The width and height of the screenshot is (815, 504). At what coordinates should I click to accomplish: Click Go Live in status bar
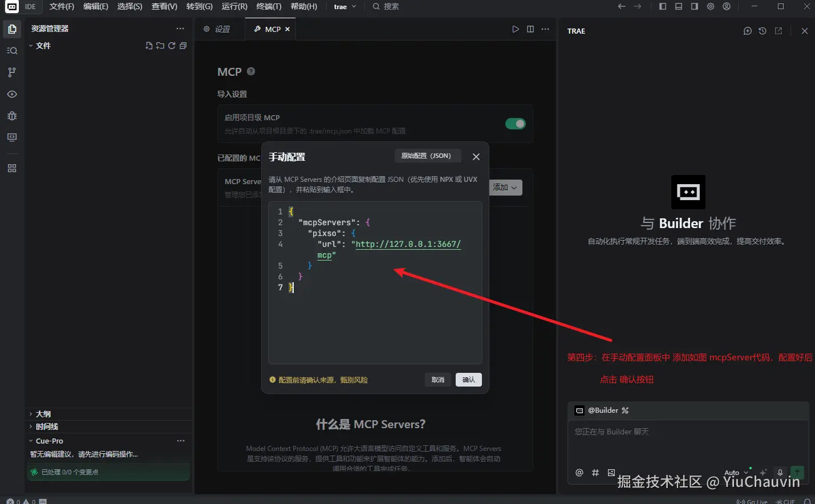point(753,502)
